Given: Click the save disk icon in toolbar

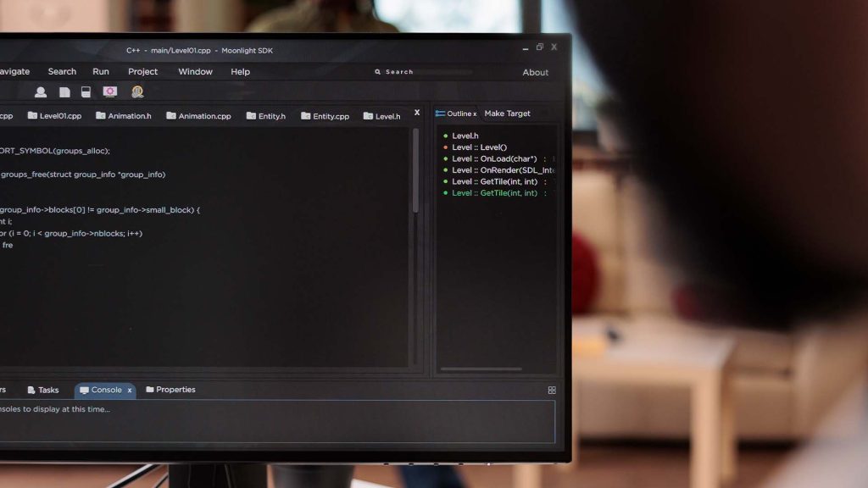Looking at the screenshot, I should pos(86,92).
